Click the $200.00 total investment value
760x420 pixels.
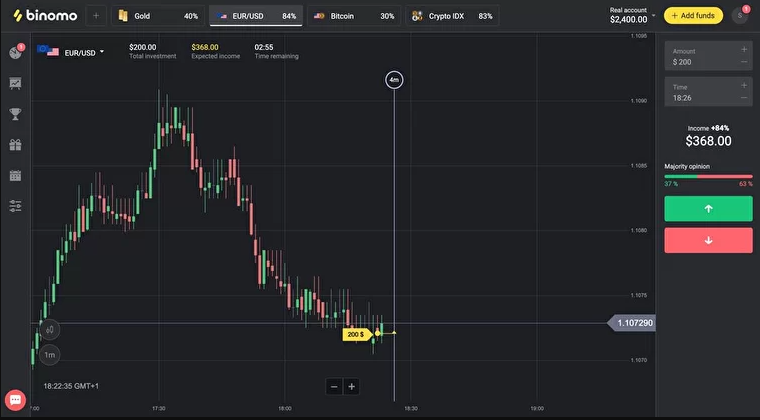(142, 47)
